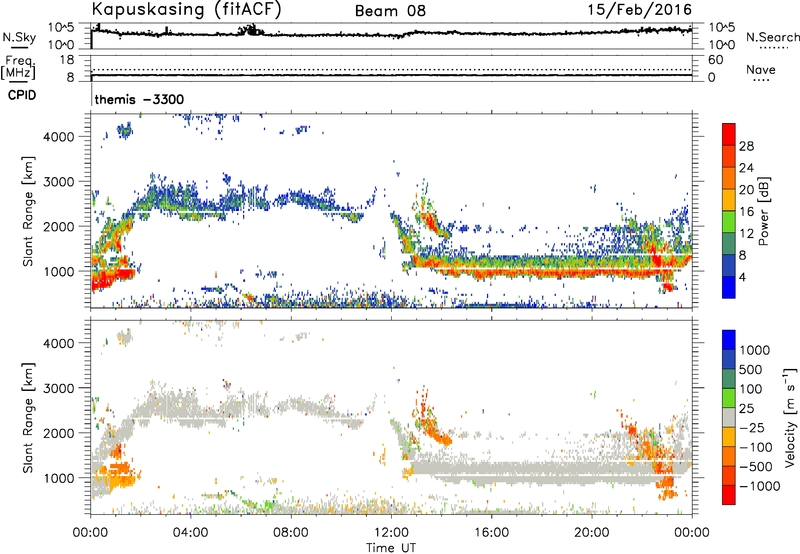The height and width of the screenshot is (554, 800).
Task: Click the "-100" label on Velocity color bar
Action: tap(756, 447)
